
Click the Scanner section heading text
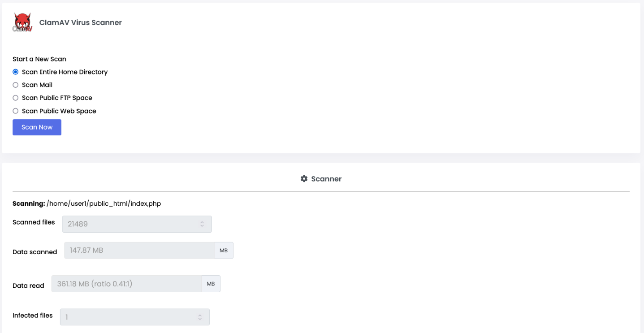point(326,179)
